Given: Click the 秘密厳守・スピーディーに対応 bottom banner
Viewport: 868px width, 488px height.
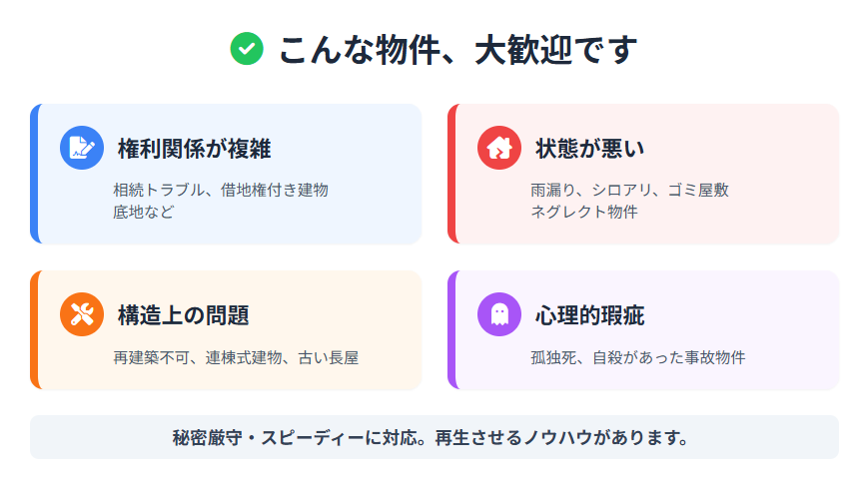Looking at the screenshot, I should click(434, 438).
